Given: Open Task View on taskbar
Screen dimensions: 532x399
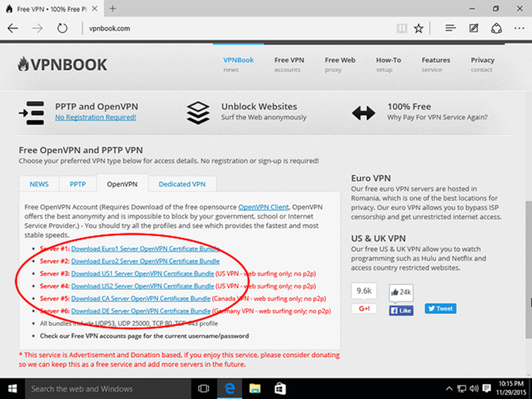Looking at the screenshot, I should 204,388.
